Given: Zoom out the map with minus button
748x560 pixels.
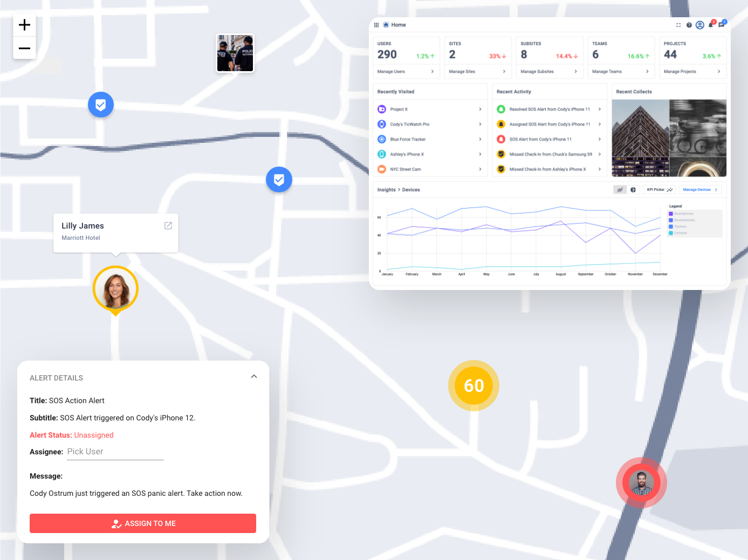Looking at the screenshot, I should pyautogui.click(x=24, y=48).
